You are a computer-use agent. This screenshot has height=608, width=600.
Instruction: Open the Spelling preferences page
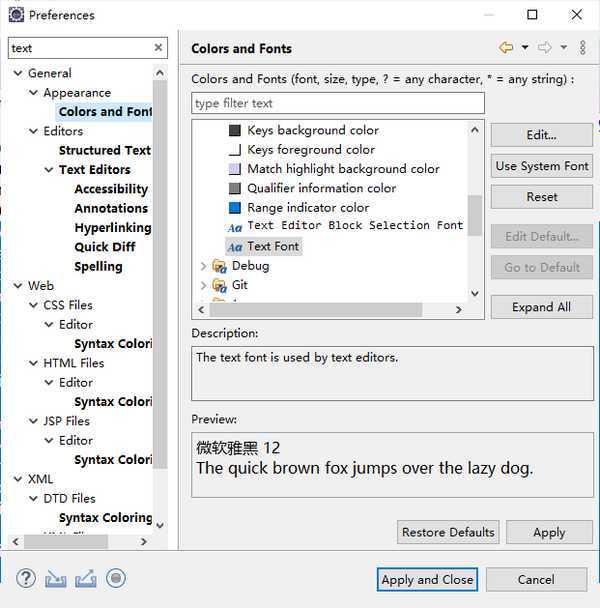(x=98, y=266)
